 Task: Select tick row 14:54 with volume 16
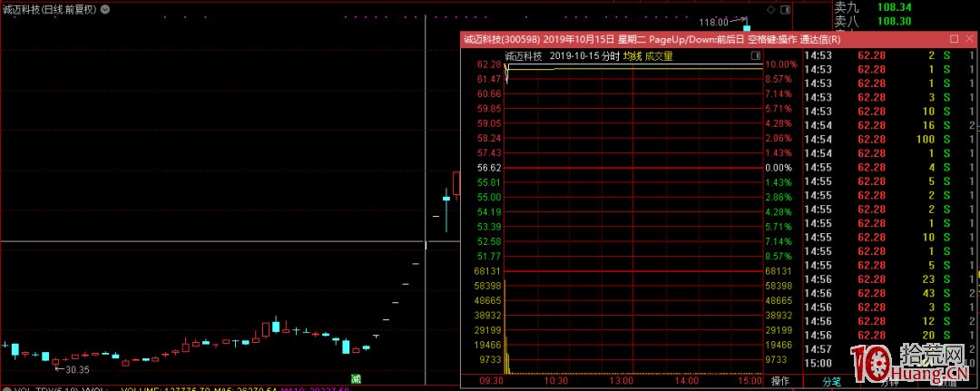click(x=890, y=125)
